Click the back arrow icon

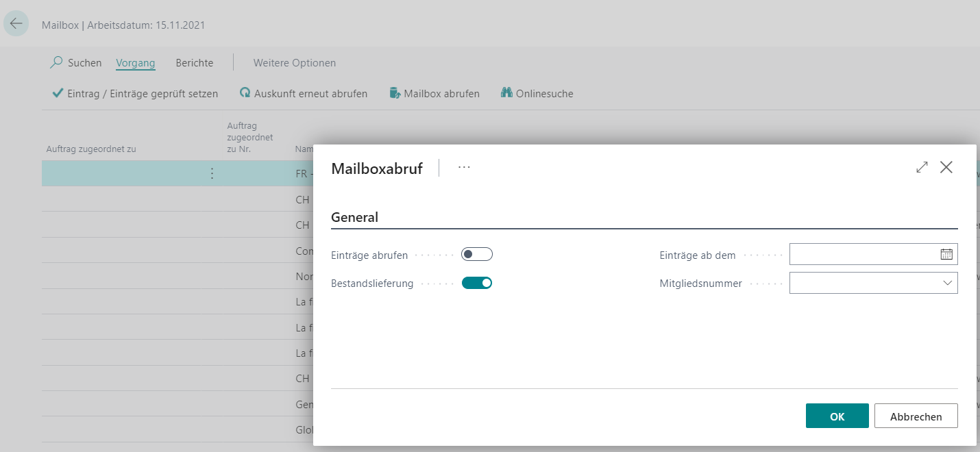click(x=16, y=24)
